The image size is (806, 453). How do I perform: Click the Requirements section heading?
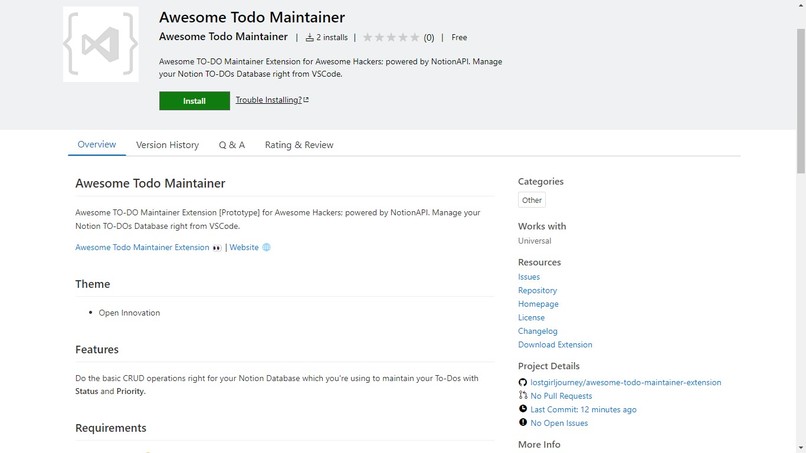[111, 428]
